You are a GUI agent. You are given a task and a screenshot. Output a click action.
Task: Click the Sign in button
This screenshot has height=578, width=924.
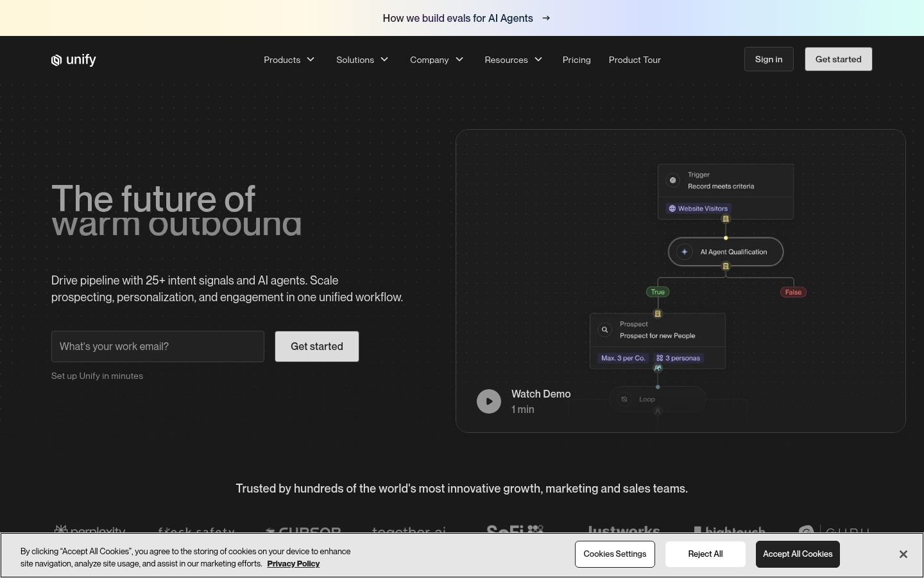click(769, 59)
